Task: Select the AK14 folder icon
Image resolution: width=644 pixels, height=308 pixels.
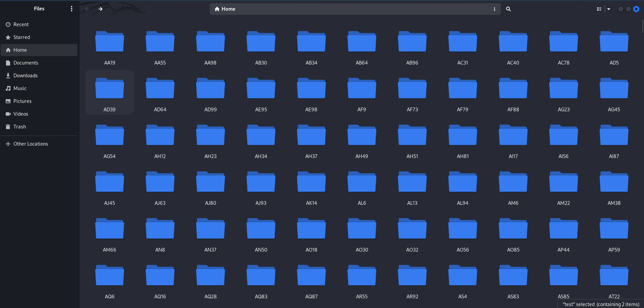Action: (311, 182)
